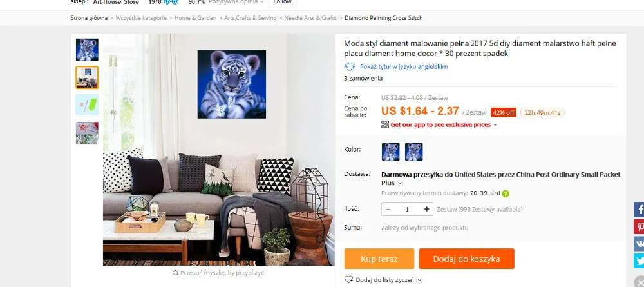Open the wishlist dropdown arrow
This screenshot has width=644, height=287.
(419, 280)
